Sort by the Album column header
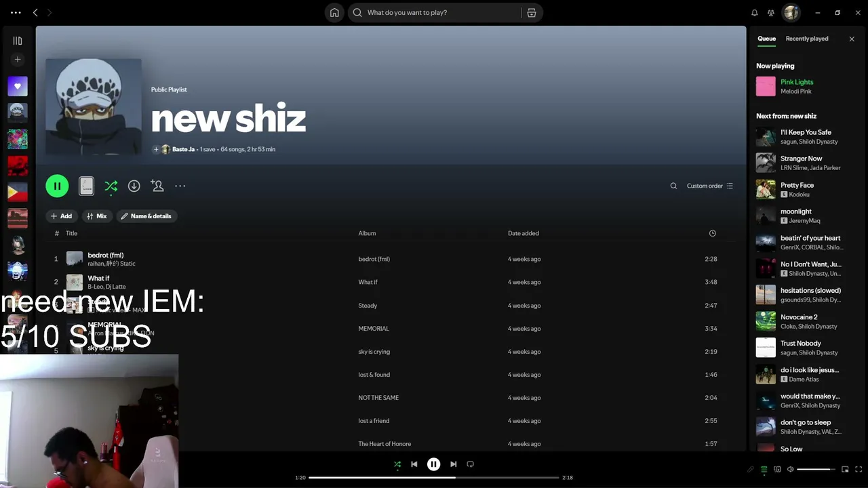The height and width of the screenshot is (488, 868). (367, 233)
